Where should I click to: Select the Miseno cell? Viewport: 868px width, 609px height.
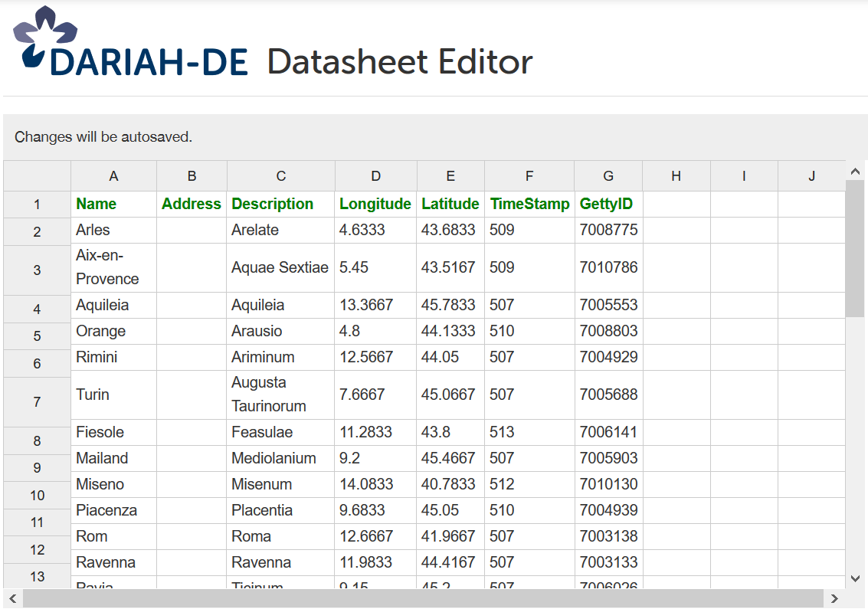click(x=113, y=484)
